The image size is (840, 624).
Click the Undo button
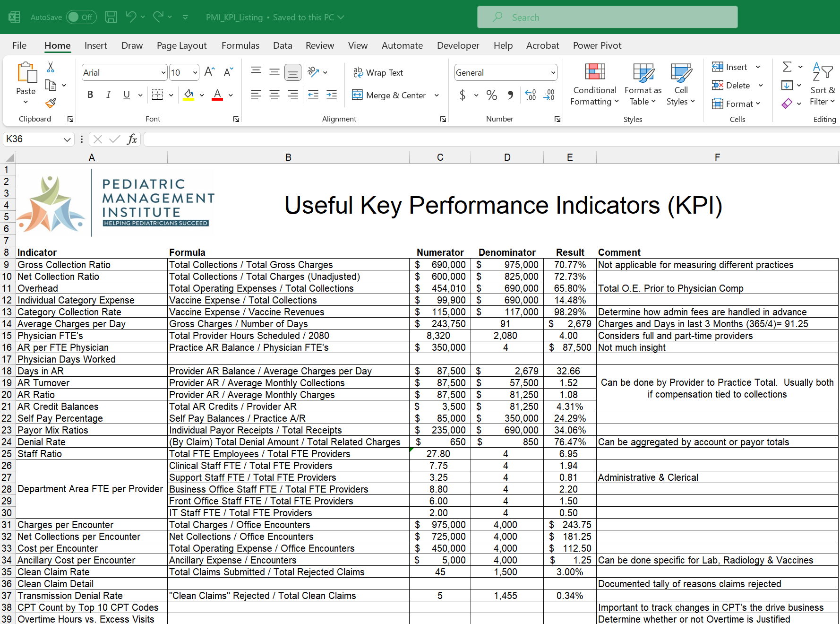tap(131, 17)
